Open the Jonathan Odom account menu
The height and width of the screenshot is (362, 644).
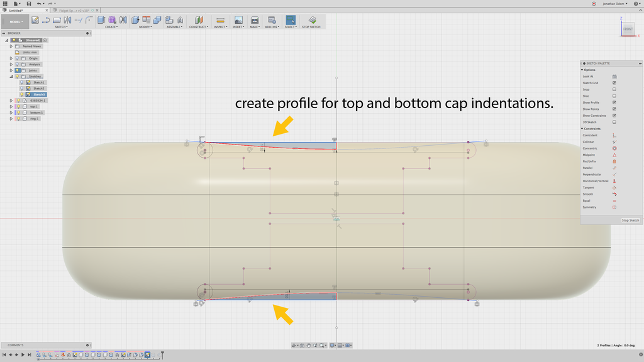click(x=615, y=4)
